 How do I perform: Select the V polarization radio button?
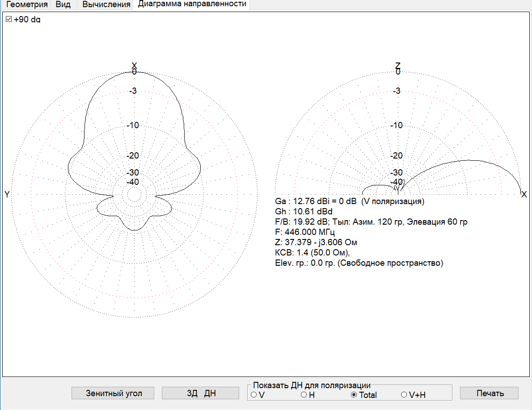coord(254,395)
